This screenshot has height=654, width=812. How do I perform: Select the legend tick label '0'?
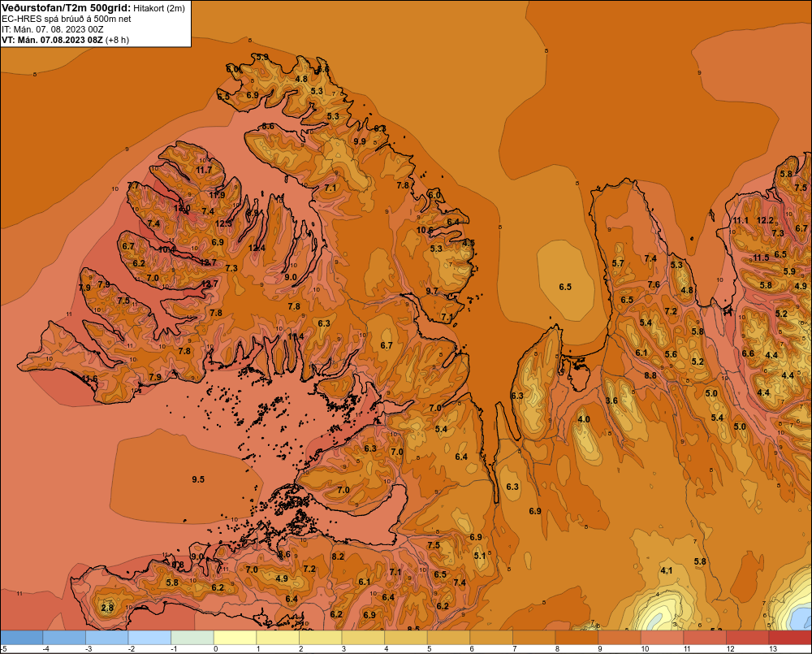(x=216, y=649)
